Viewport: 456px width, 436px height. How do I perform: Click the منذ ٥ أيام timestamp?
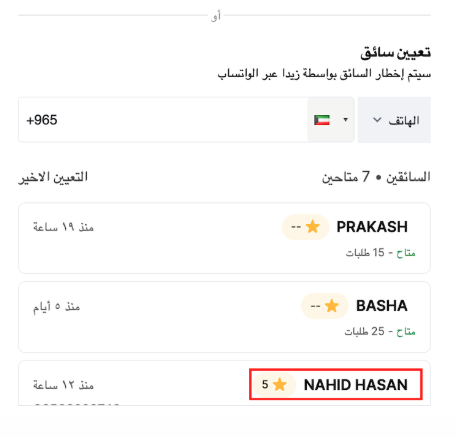click(x=56, y=307)
